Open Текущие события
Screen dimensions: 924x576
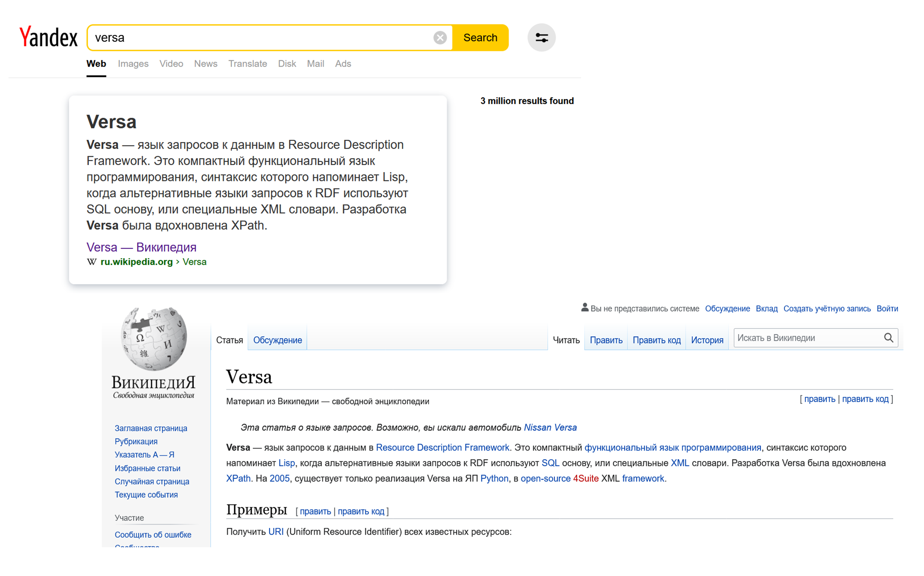click(x=146, y=494)
